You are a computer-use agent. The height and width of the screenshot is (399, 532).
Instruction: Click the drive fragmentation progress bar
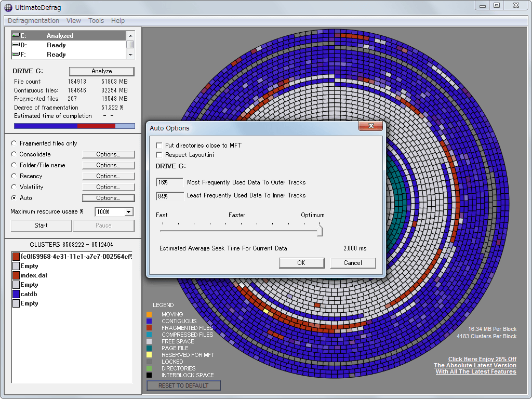(74, 126)
